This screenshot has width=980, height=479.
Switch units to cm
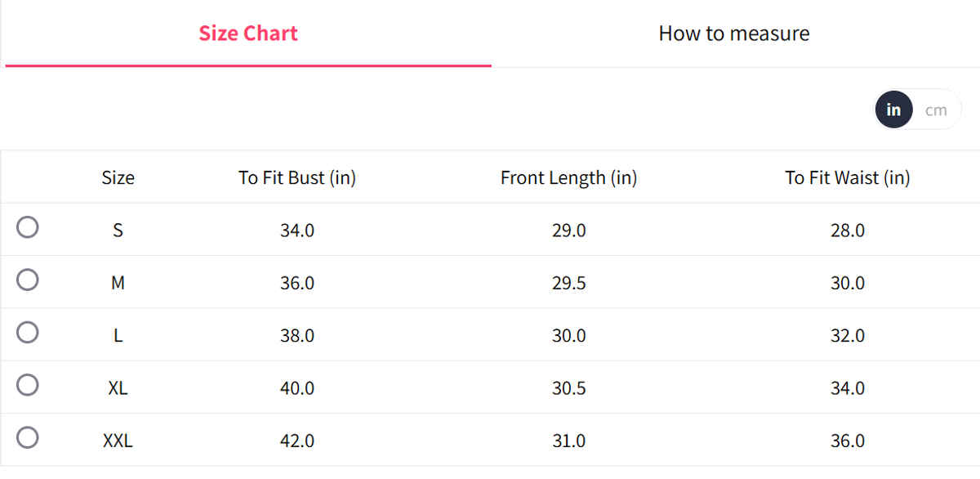936,110
